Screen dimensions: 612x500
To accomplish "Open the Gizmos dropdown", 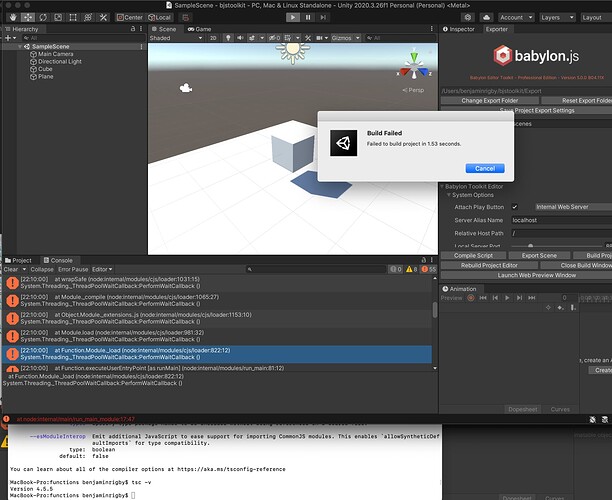I will coord(345,38).
